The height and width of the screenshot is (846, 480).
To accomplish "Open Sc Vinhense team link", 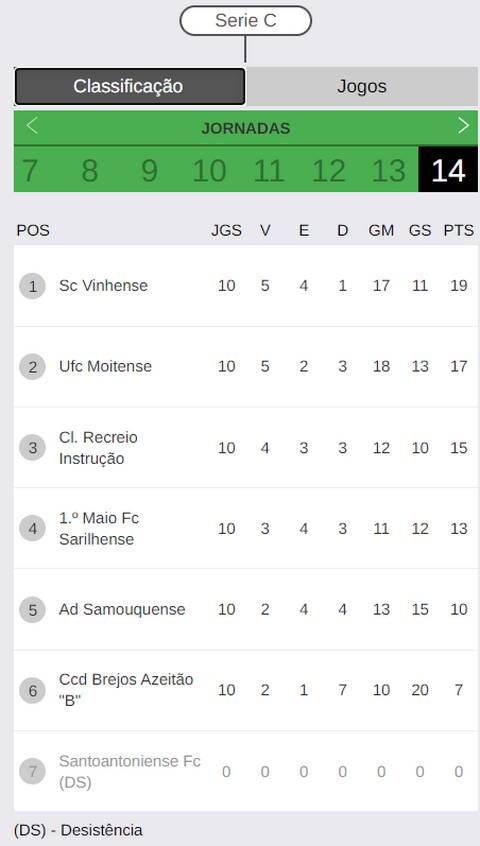I will coord(103,285).
